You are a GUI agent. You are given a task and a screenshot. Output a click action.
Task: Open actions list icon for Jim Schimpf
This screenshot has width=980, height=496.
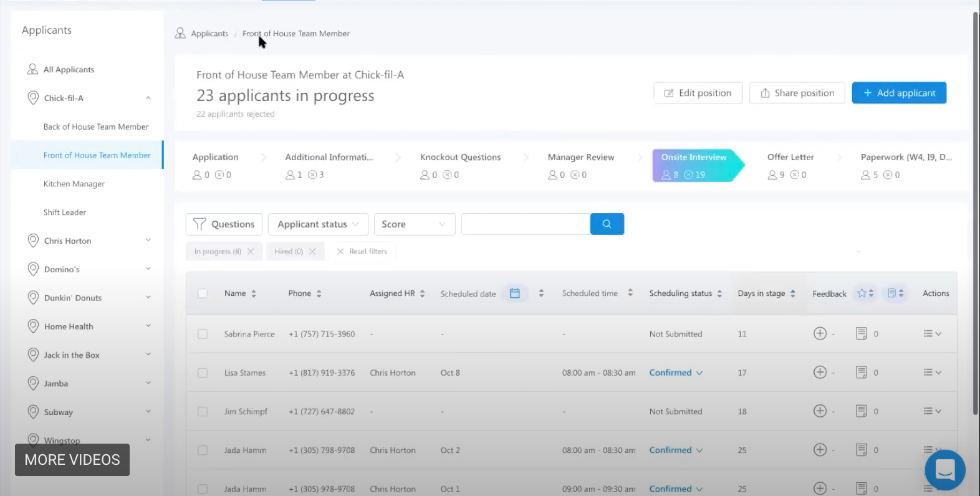click(932, 411)
